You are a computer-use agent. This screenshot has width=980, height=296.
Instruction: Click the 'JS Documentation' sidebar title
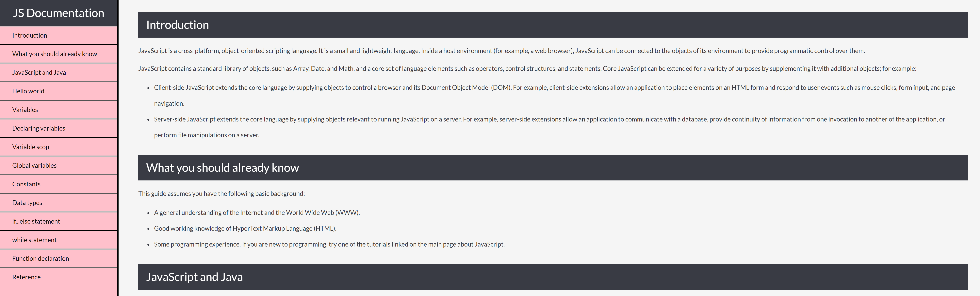[59, 13]
